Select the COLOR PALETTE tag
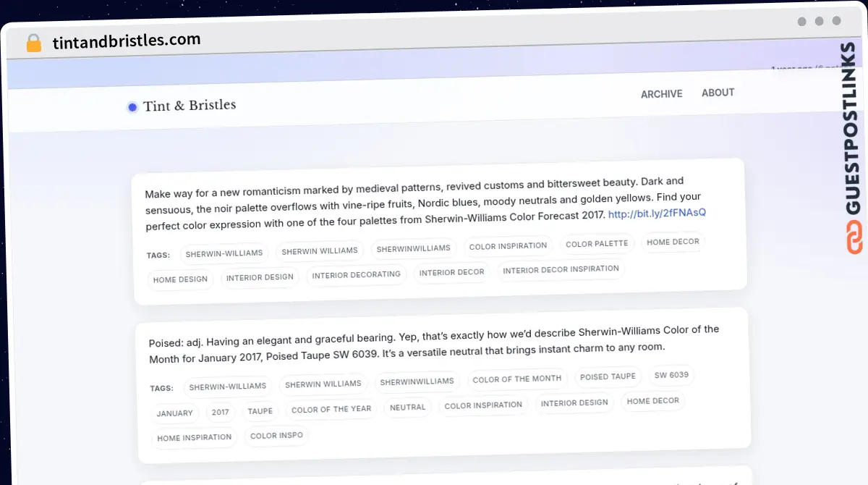The height and width of the screenshot is (485, 868). click(597, 244)
